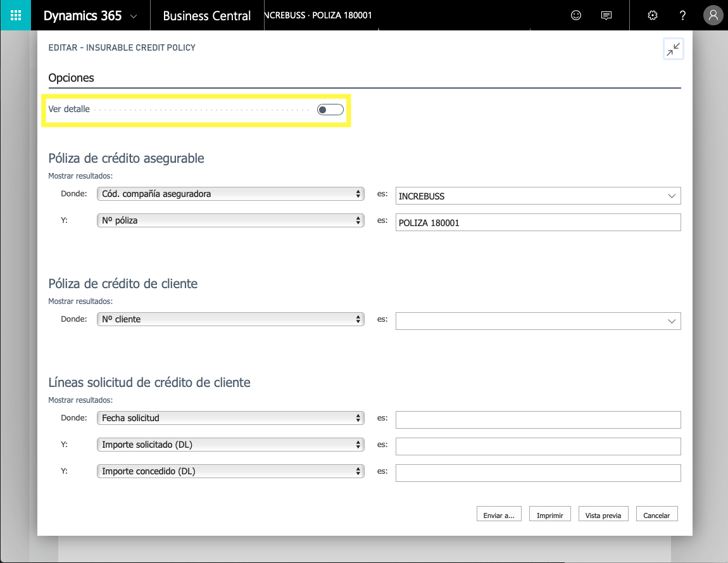The height and width of the screenshot is (563, 728).
Task: Open the Fecha solicitud field selector
Action: 230,418
